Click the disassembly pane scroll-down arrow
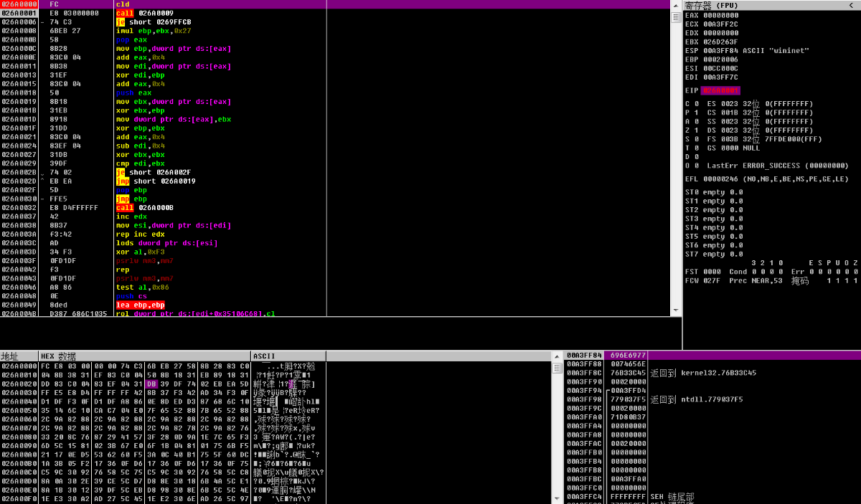Screen dimensions: 861x504 pos(676,311)
